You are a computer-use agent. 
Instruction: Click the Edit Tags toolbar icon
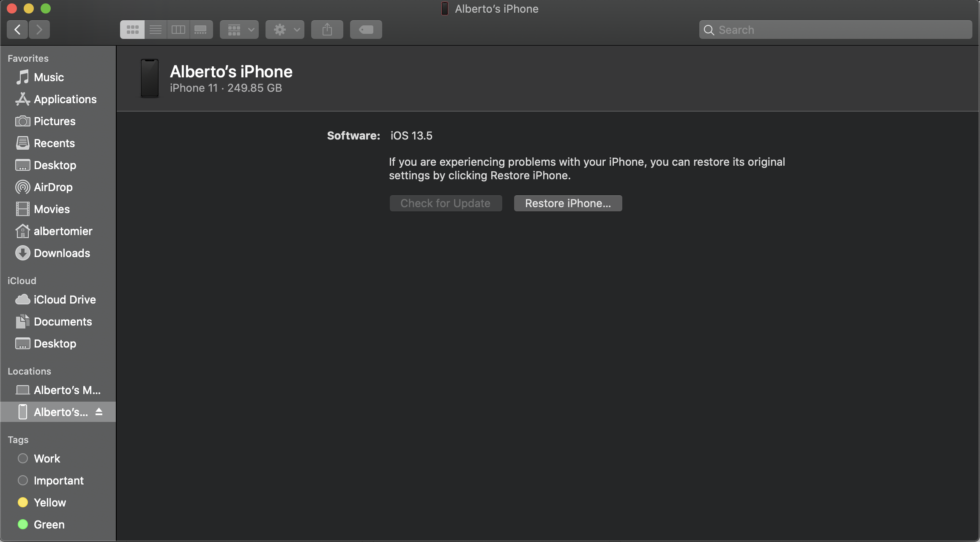pos(366,30)
